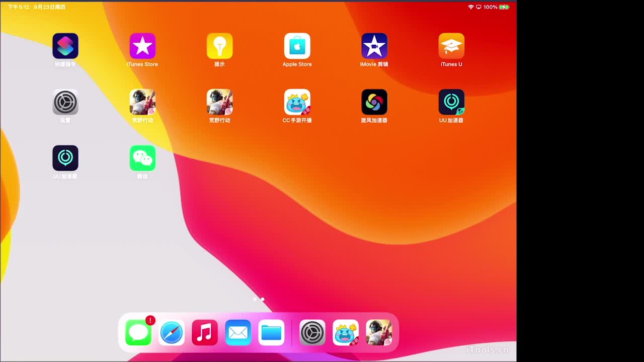The image size is (644, 362).
Task: Open the Apple Store app
Action: point(297,46)
